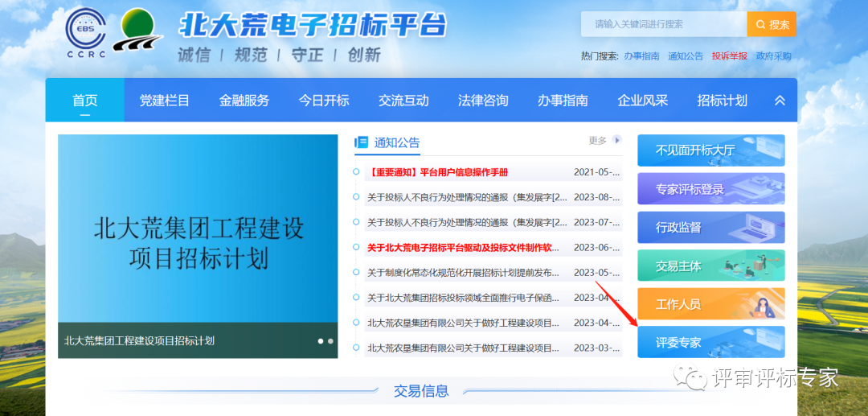This screenshot has width=868, height=416.
Task: Open the 法律咨询 menu item
Action: [x=483, y=101]
